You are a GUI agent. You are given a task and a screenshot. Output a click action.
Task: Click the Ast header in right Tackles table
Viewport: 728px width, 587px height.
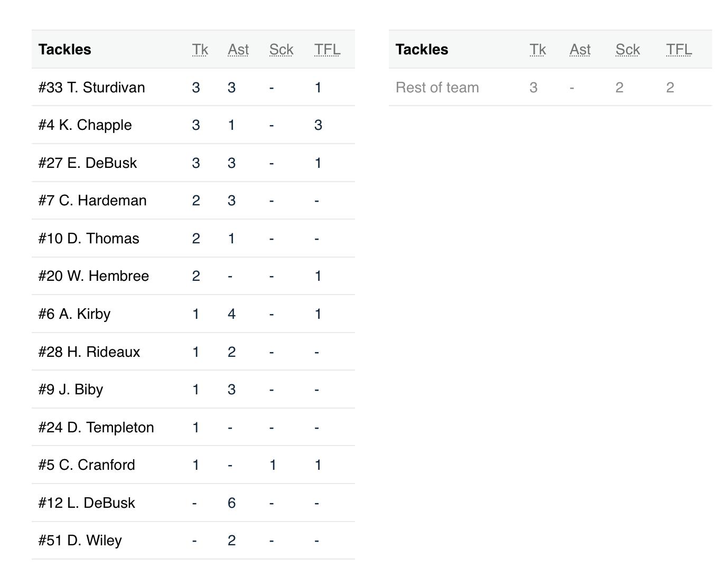click(580, 50)
